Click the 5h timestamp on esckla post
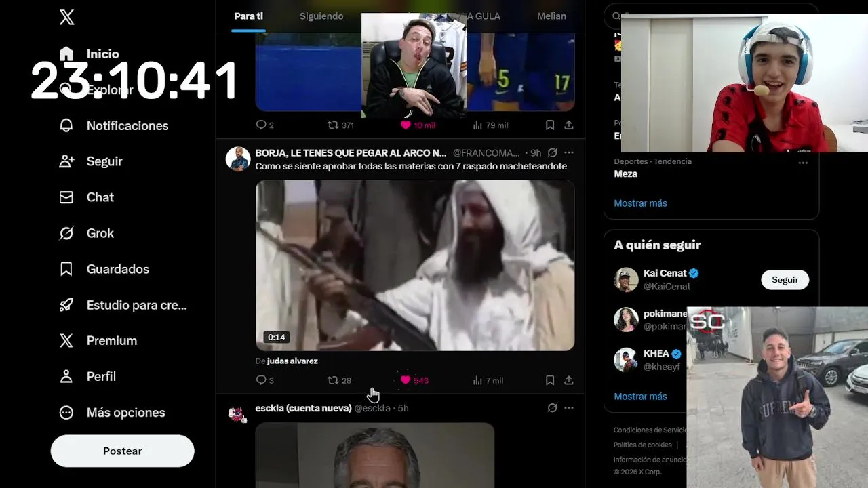Screen dimensions: 868x488 coord(403,408)
